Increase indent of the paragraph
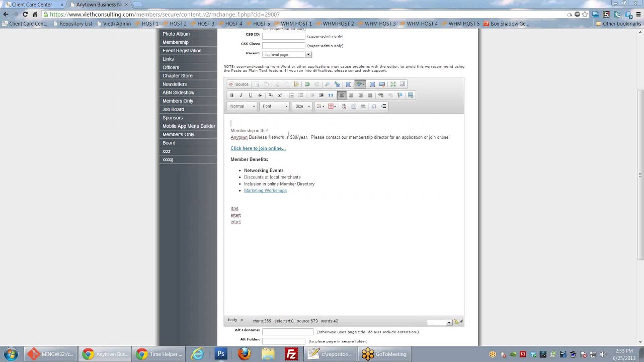The width and height of the screenshot is (644, 362). coord(321,95)
